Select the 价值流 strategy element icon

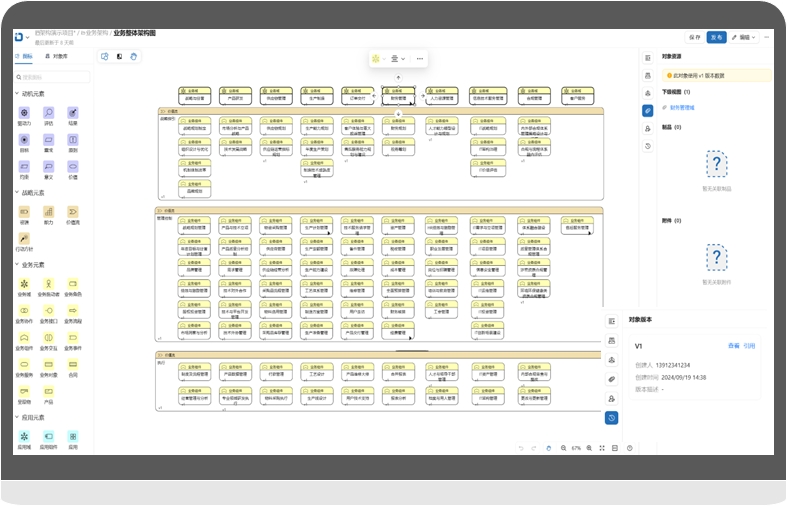click(73, 212)
